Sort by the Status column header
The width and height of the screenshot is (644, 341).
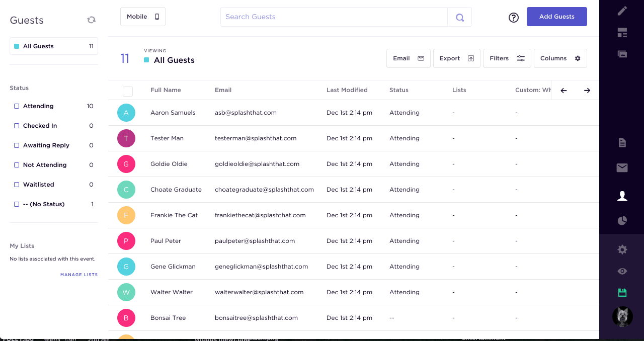click(399, 90)
